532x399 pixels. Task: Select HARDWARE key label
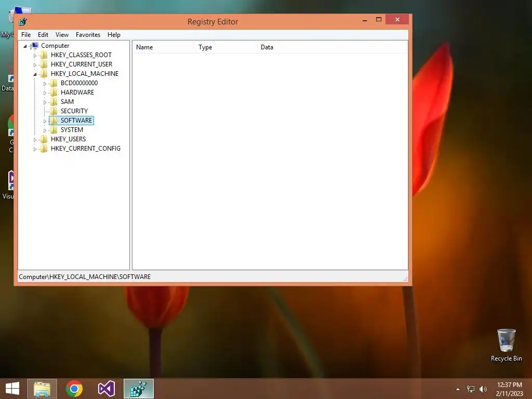pyautogui.click(x=77, y=92)
